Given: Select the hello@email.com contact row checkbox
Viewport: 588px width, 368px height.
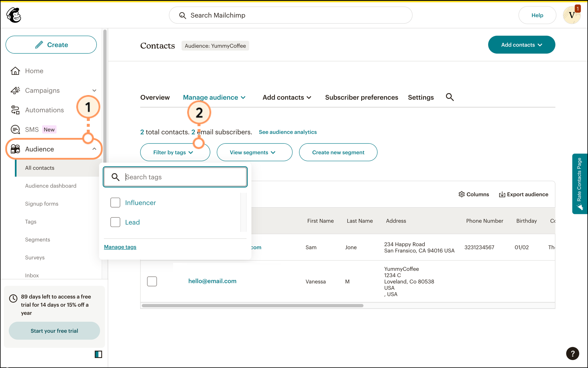Looking at the screenshot, I should click(x=152, y=281).
